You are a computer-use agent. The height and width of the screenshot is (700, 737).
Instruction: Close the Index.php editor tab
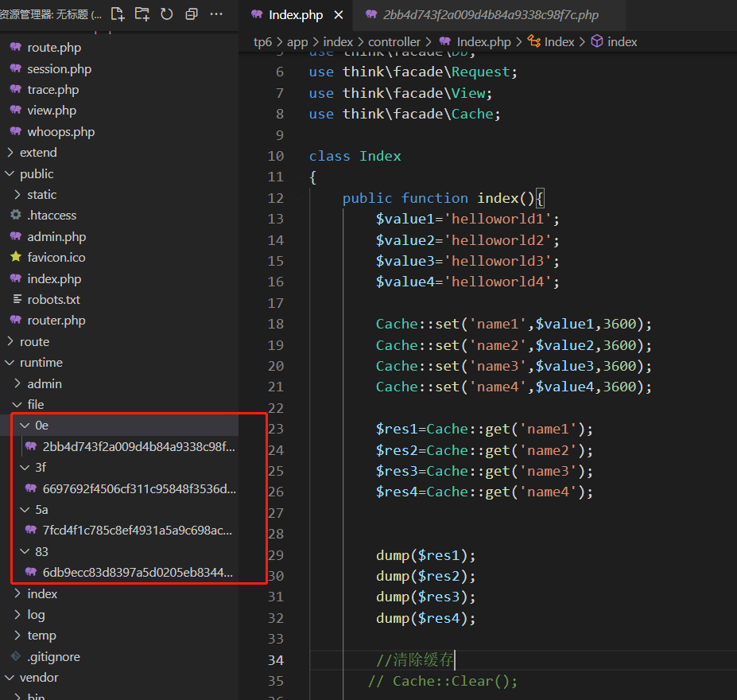pyautogui.click(x=339, y=15)
